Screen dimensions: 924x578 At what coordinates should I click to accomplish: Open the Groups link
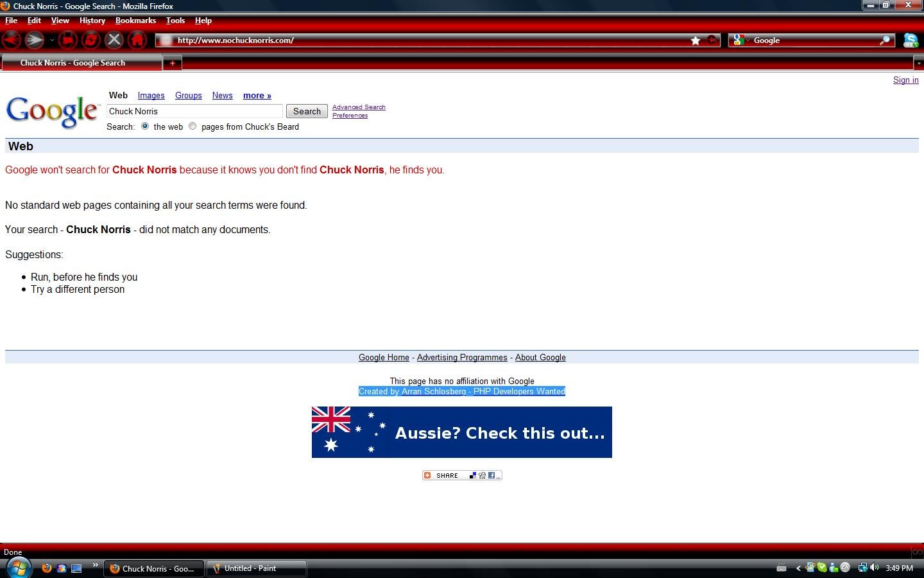(x=189, y=95)
